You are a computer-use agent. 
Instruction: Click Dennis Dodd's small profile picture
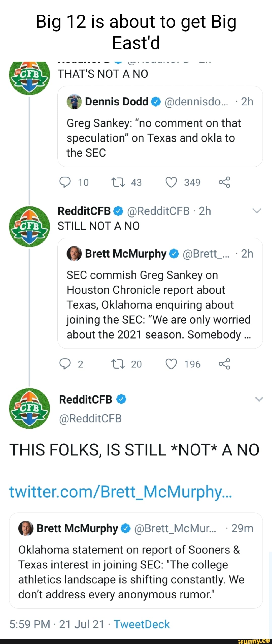[x=74, y=102]
